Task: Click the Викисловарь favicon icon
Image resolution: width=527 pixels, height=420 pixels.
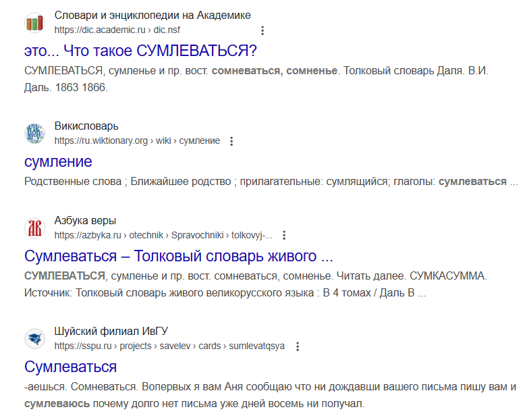Action: tap(34, 133)
